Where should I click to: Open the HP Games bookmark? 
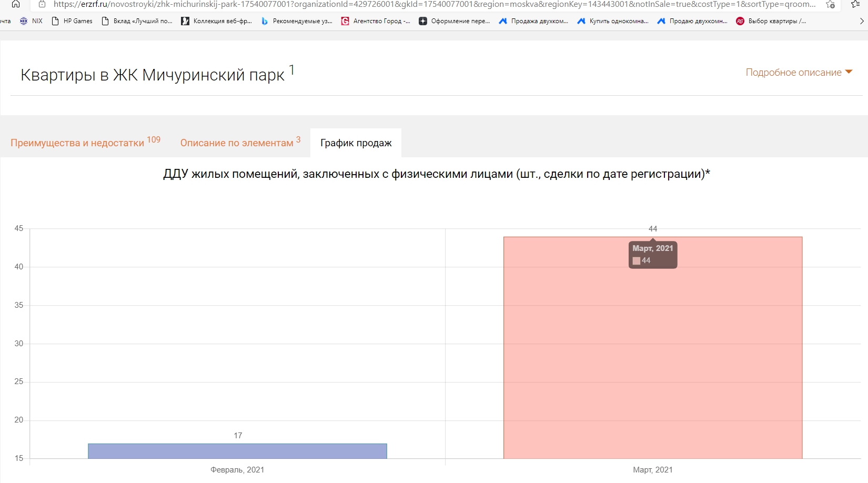72,21
